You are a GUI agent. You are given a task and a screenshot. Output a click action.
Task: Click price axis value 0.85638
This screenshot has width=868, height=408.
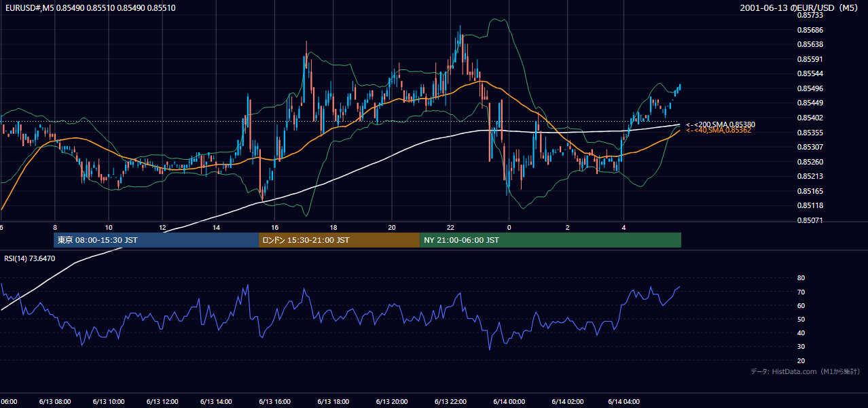pos(810,45)
